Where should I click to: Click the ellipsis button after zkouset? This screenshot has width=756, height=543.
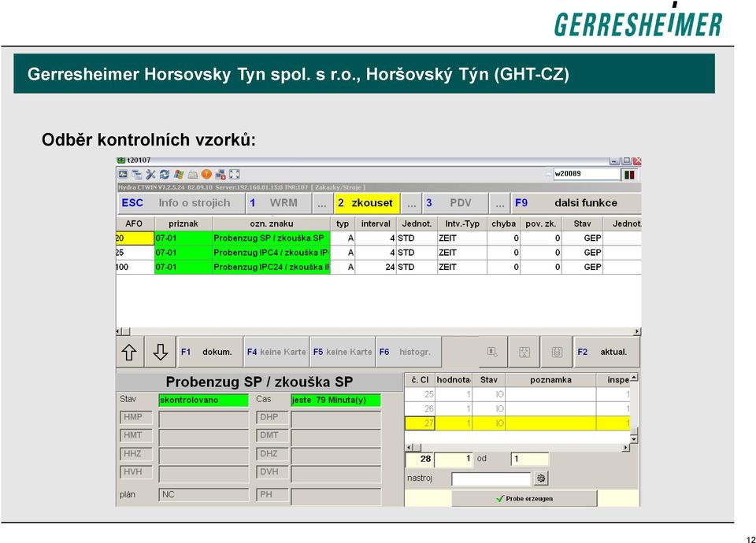(x=411, y=203)
